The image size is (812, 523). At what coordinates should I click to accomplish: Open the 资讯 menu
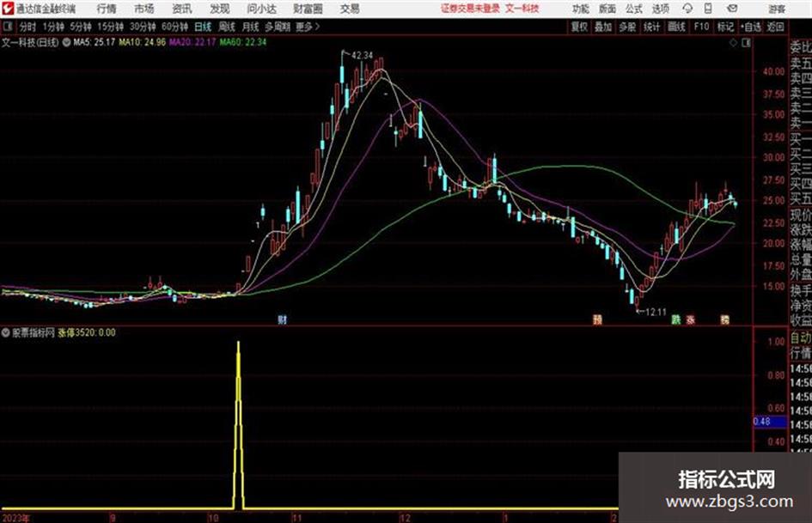tap(182, 9)
